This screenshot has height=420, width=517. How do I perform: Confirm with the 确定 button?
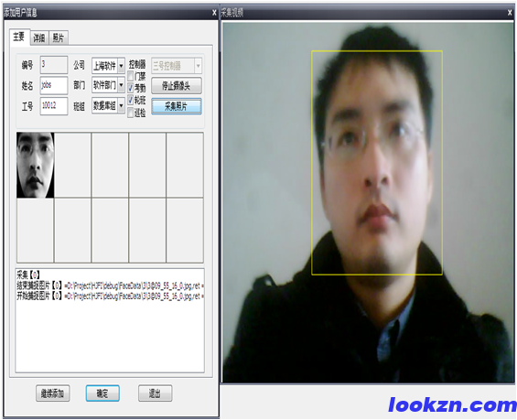[102, 393]
